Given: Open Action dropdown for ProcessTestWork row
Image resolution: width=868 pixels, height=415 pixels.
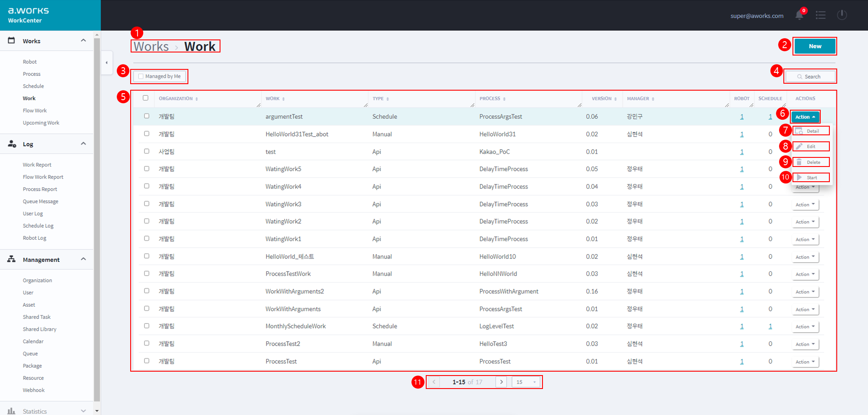Looking at the screenshot, I should point(805,274).
